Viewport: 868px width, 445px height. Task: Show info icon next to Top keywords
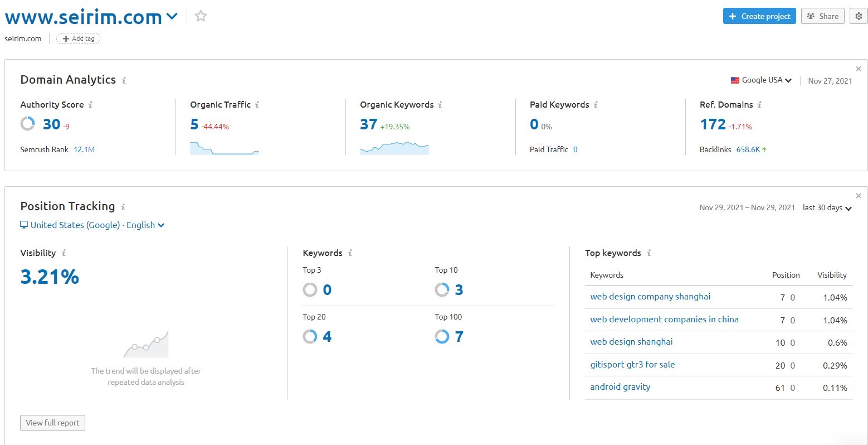click(648, 253)
